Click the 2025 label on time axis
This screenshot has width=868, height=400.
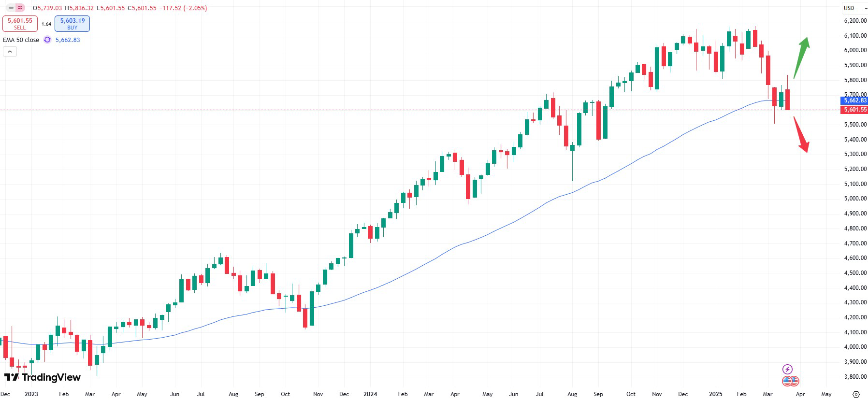(x=715, y=394)
